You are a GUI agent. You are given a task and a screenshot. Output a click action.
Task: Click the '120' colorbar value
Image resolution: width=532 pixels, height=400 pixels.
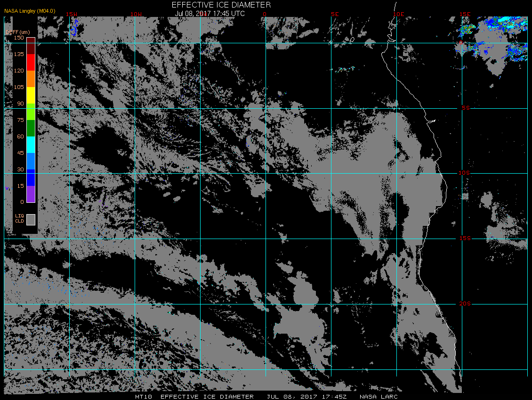point(19,71)
